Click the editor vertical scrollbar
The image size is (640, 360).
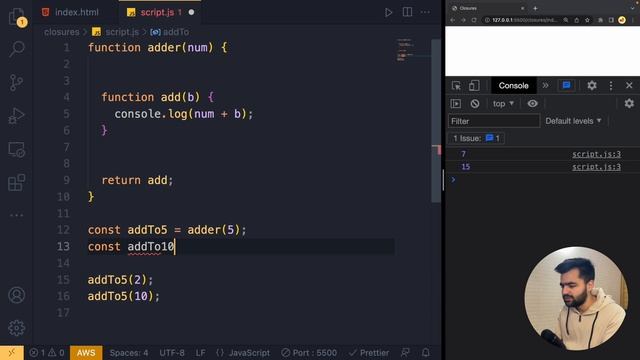point(436,120)
